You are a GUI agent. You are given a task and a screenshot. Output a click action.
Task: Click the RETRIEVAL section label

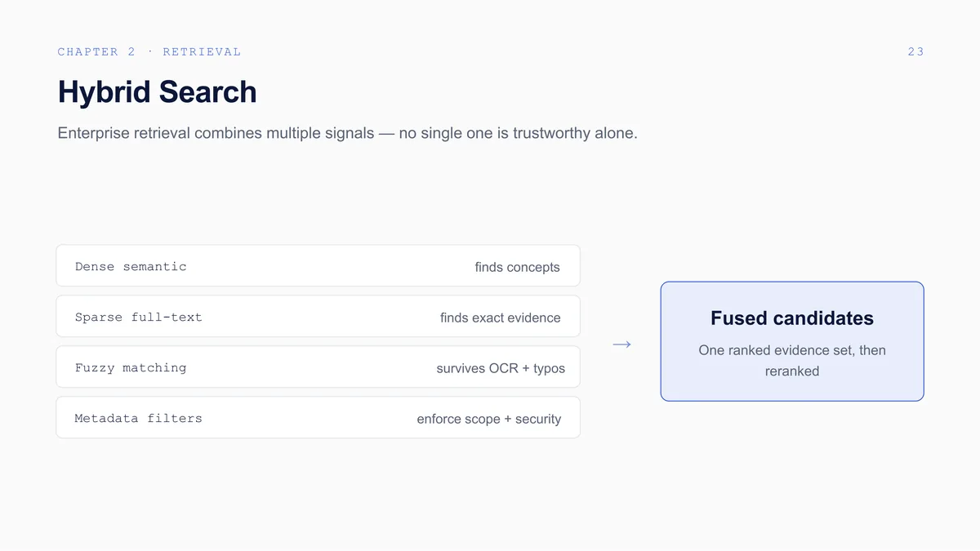202,51
